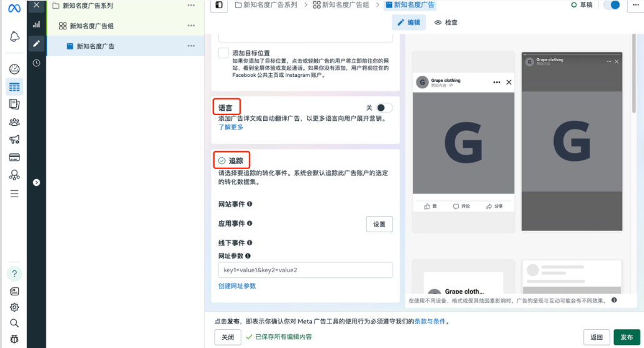Open the 创建网址参数 link

coord(237,286)
